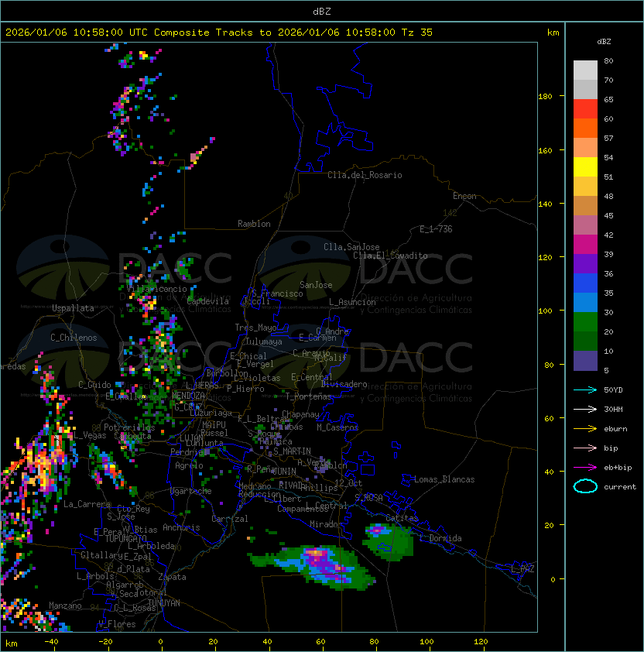644x652 pixels.
Task: Click the '65' value on the dBZ scale
Action: 608,99
